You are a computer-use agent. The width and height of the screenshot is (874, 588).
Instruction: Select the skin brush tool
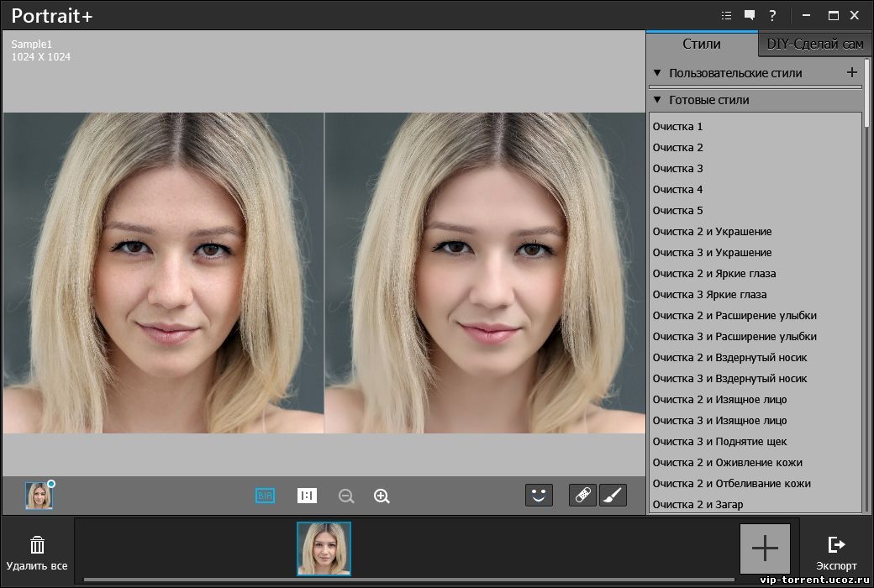point(613,496)
